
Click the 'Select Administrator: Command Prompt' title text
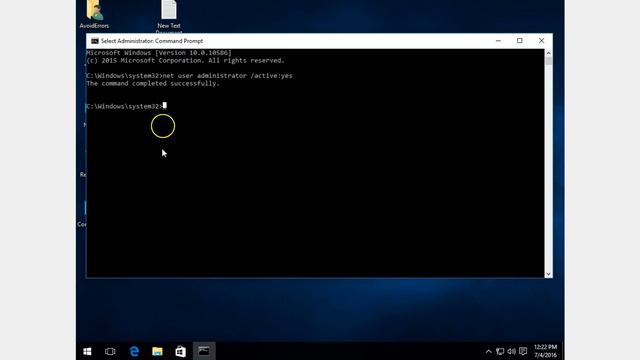pyautogui.click(x=152, y=41)
